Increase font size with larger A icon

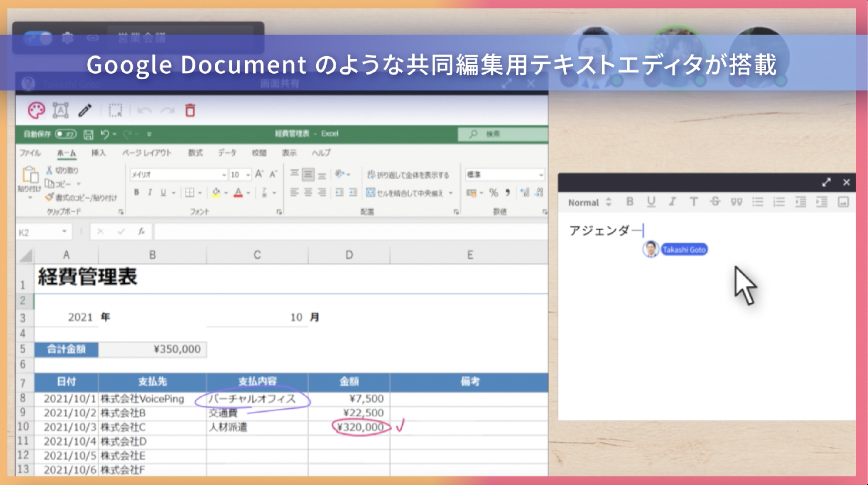(x=259, y=174)
